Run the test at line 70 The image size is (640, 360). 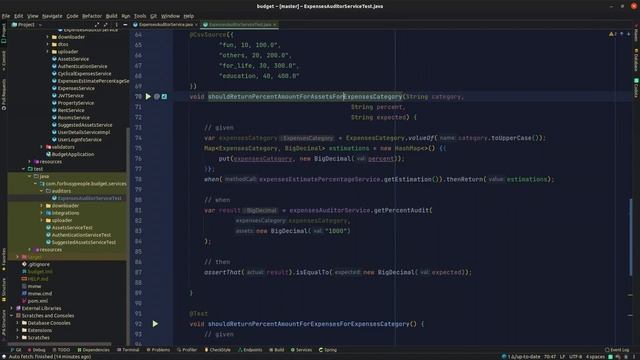click(x=148, y=97)
